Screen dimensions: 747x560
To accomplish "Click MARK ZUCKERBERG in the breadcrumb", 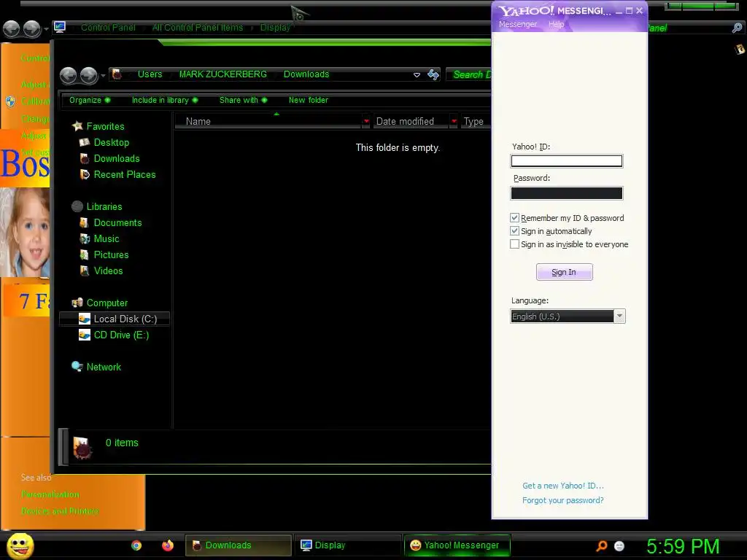I will click(x=223, y=74).
